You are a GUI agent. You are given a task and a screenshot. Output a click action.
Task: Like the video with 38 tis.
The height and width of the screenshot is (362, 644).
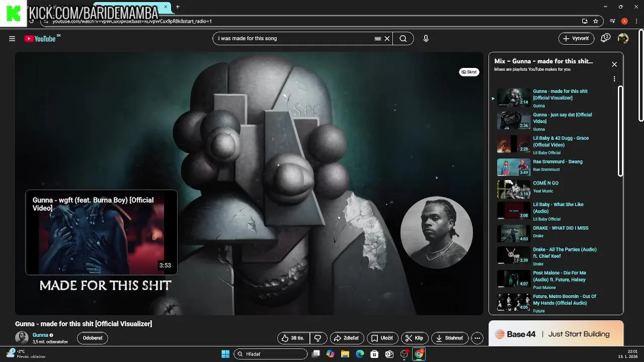point(294,338)
